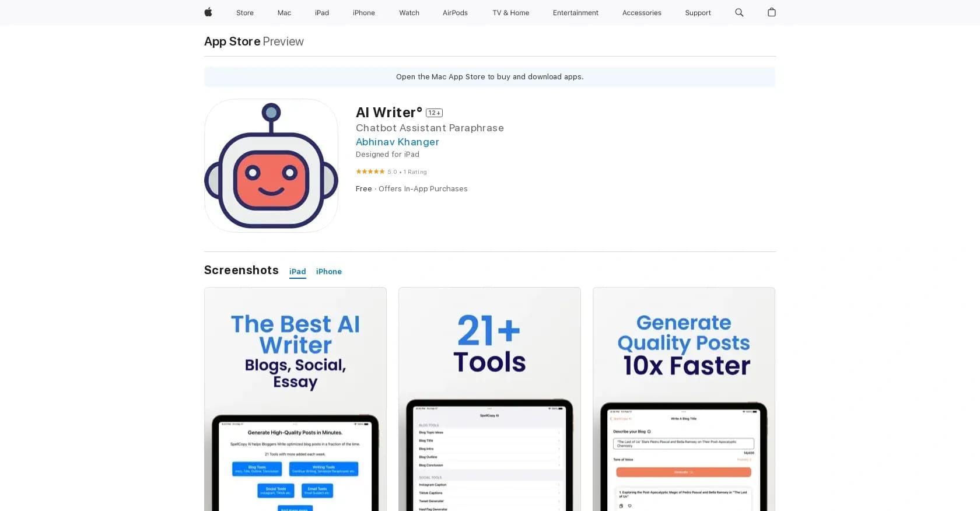Open the '21+ Tools' screenshot
This screenshot has width=980, height=511.
pyautogui.click(x=489, y=399)
